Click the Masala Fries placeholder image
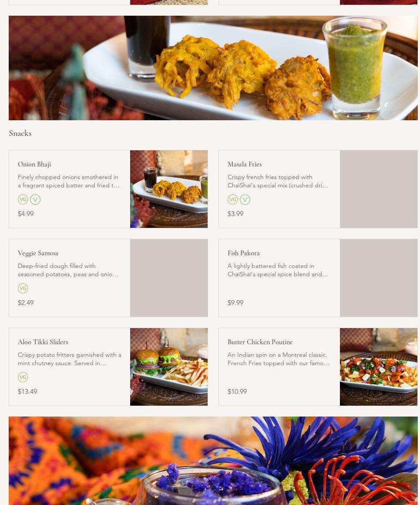This screenshot has width=420, height=505. click(379, 189)
